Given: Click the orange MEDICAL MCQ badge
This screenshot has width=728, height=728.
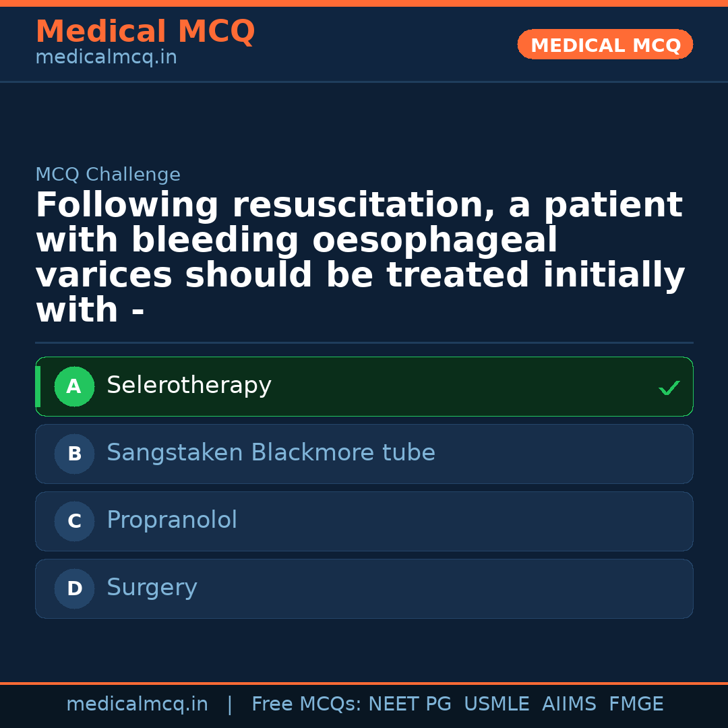Looking at the screenshot, I should pos(605,45).
